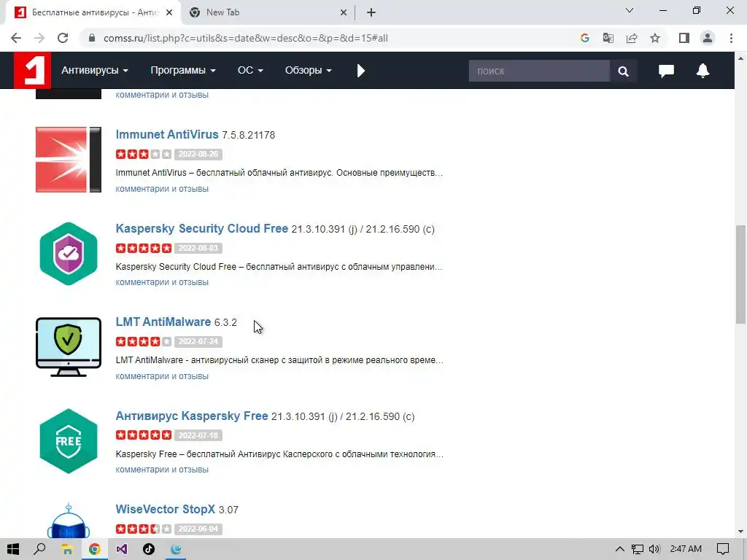Open tab search chevron
Viewport: 747px width, 560px height.
pyautogui.click(x=630, y=10)
